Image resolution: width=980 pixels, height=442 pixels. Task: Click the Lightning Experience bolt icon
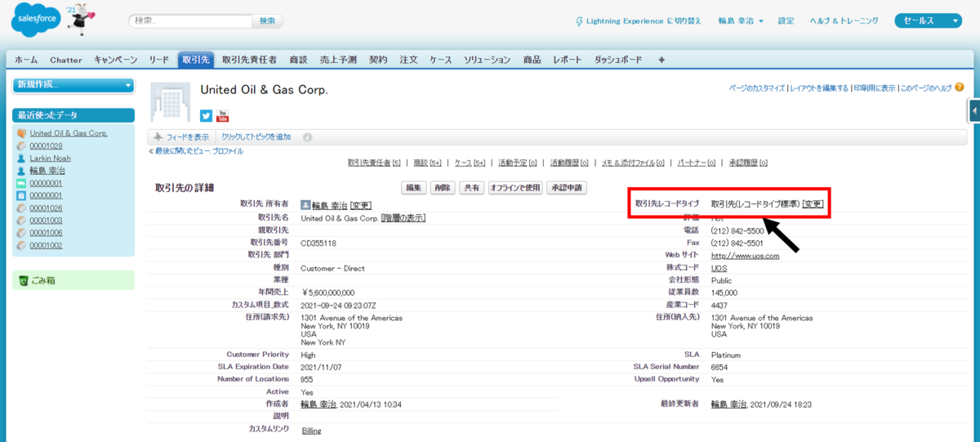point(580,21)
